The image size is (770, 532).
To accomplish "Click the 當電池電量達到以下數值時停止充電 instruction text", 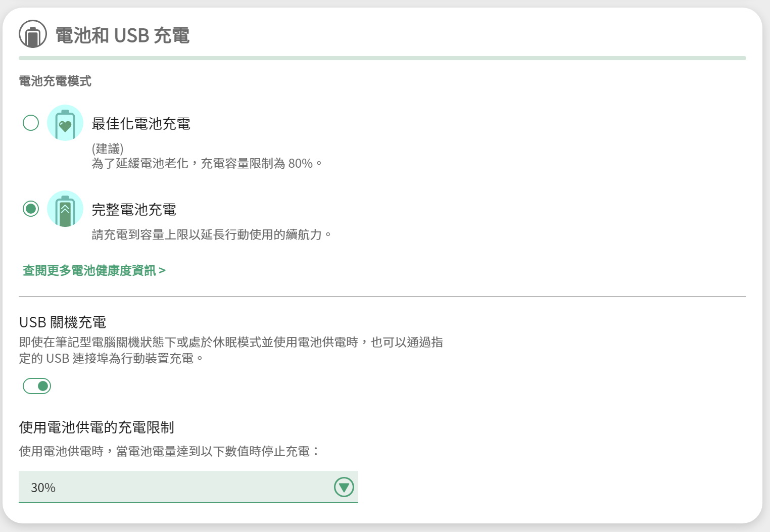I will point(169,451).
